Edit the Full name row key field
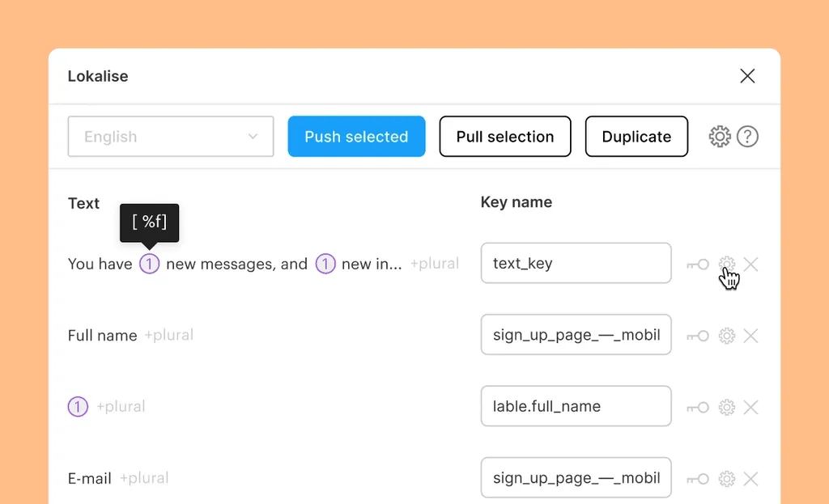 point(576,334)
